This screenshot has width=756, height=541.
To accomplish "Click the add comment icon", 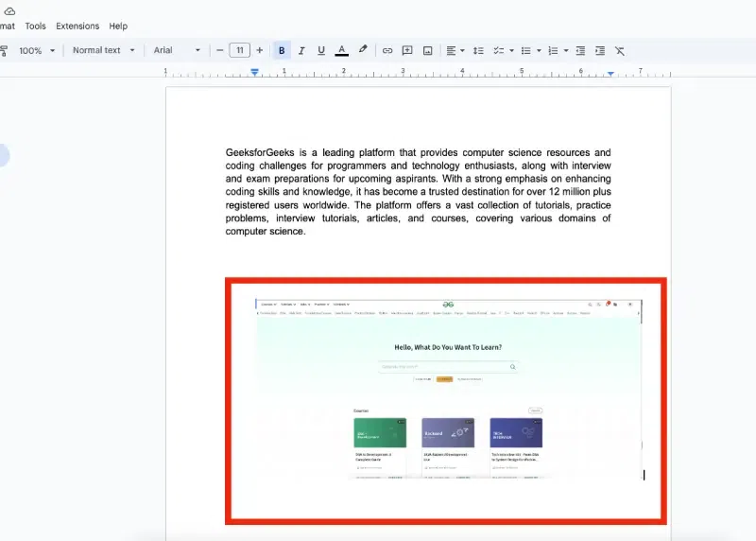I will [x=407, y=50].
